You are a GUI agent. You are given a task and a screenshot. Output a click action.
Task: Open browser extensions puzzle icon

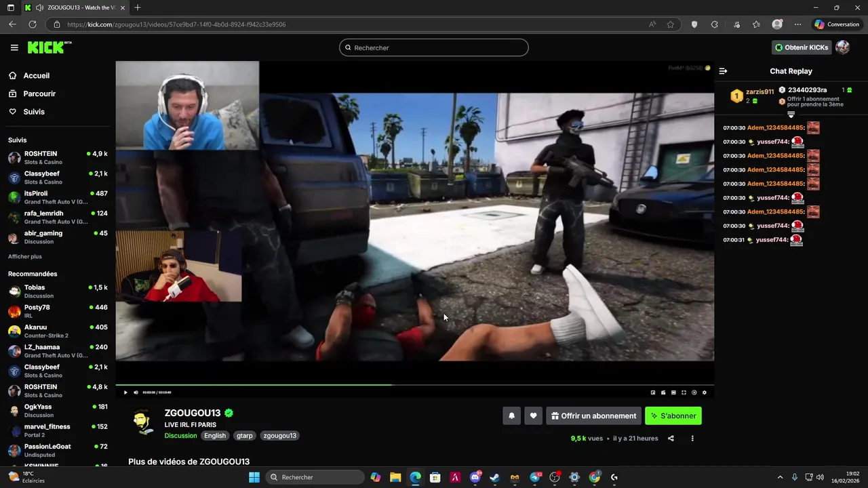pyautogui.click(x=714, y=24)
